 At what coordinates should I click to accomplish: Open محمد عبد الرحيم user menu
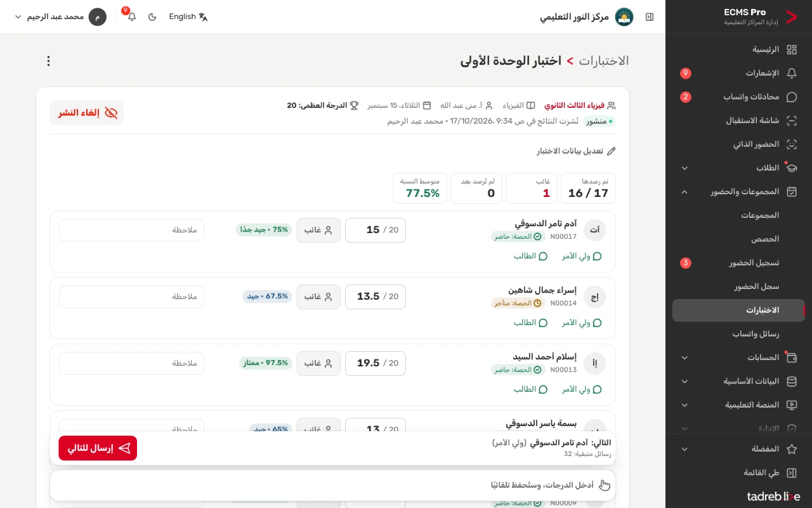pyautogui.click(x=60, y=17)
